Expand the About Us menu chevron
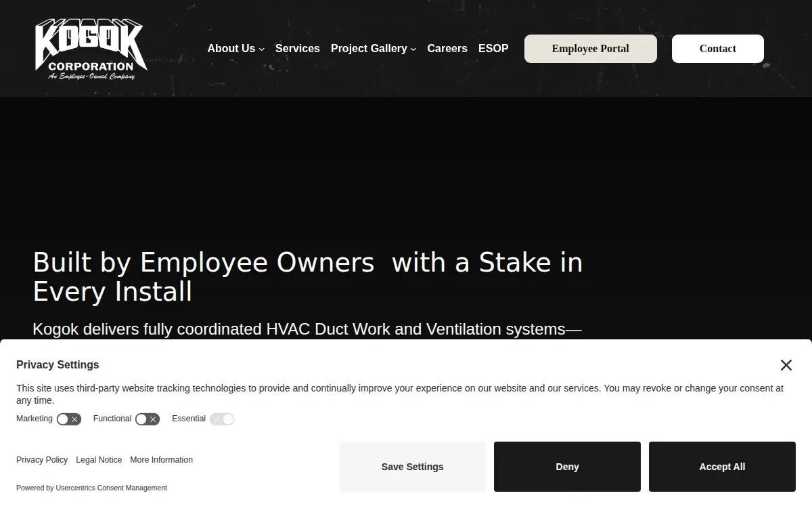This screenshot has height=508, width=812. [x=262, y=49]
